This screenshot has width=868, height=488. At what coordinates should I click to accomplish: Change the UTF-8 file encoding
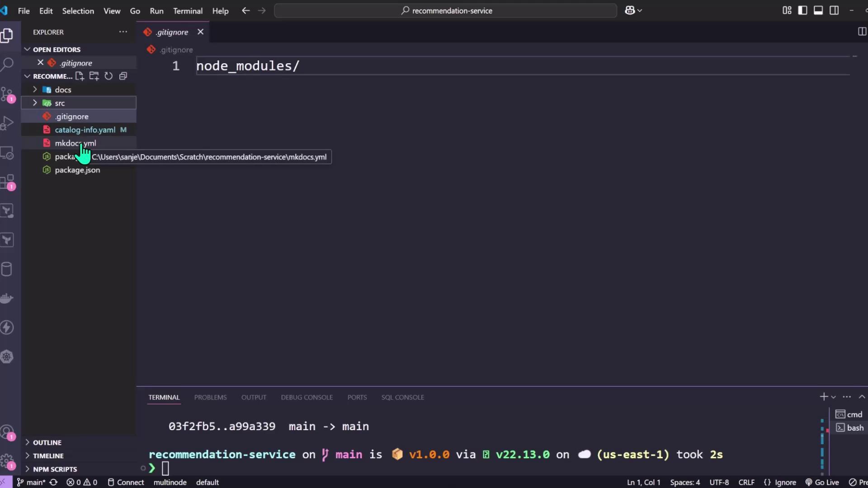tap(719, 482)
